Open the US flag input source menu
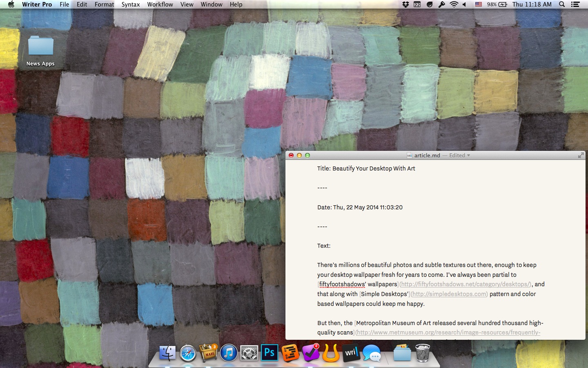The height and width of the screenshot is (368, 588). 479,4
